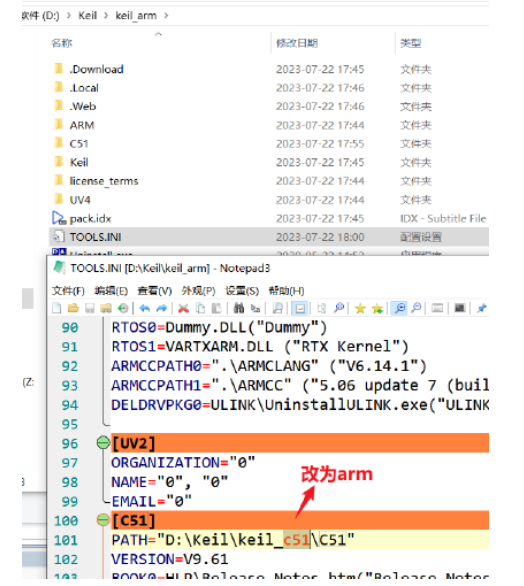Click the ORGANIZATION="0" line
Screen dimensions: 524x586
[183, 463]
